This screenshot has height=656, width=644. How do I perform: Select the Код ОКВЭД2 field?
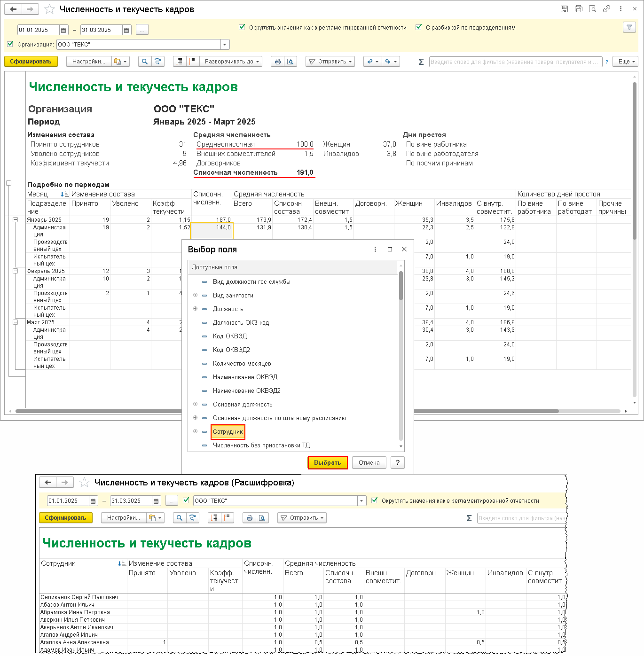[x=231, y=350]
